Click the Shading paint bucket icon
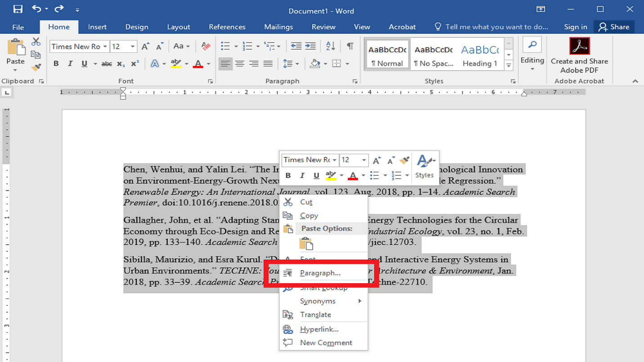The width and height of the screenshot is (644, 362). click(x=315, y=64)
